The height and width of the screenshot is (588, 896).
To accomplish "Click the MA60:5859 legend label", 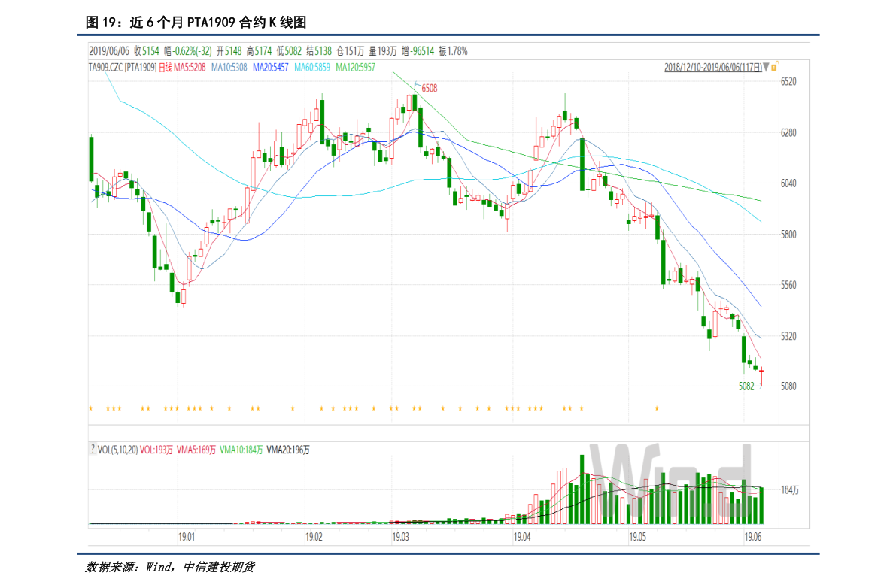I will pyautogui.click(x=312, y=67).
